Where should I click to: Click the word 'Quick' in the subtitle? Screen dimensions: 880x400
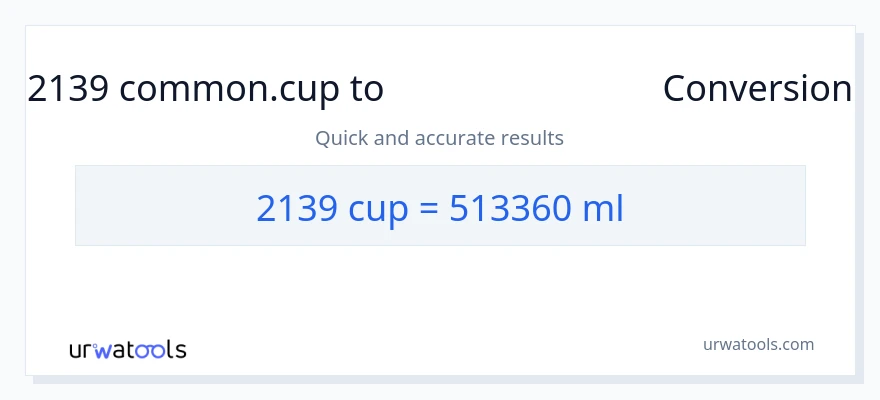341,138
